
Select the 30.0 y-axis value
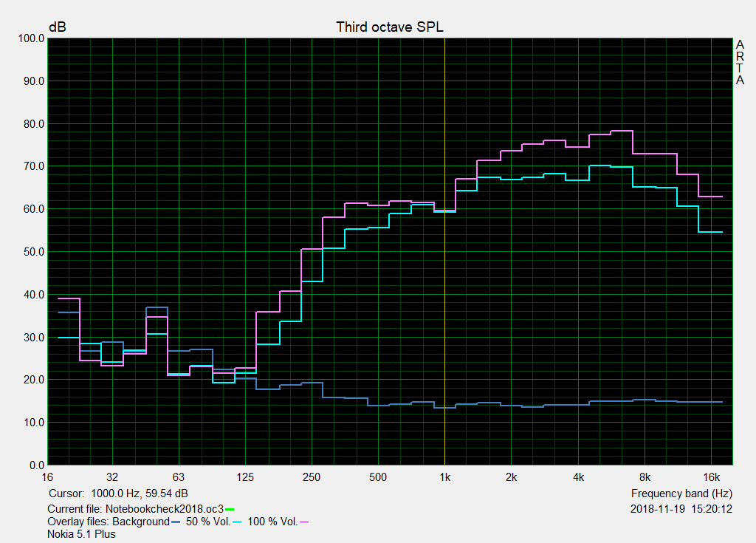pyautogui.click(x=34, y=338)
